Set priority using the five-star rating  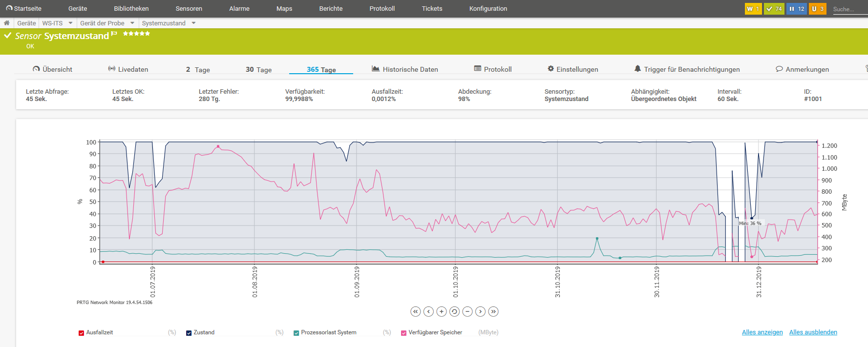[136, 34]
